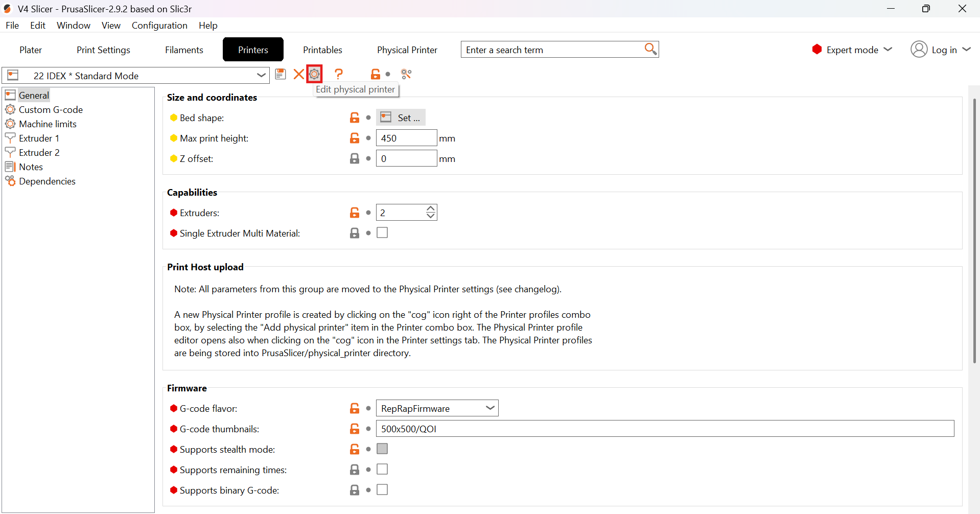This screenshot has width=980, height=514.
Task: Select Extruder 1 in the sidebar
Action: point(39,138)
